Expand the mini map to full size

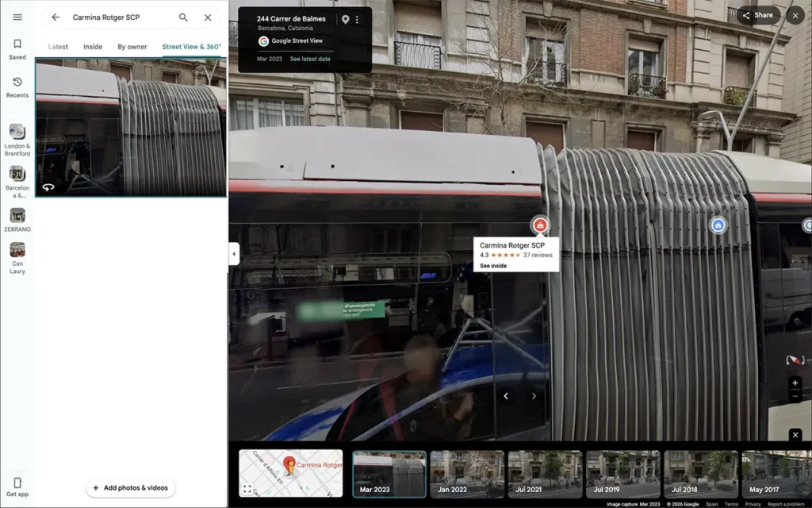(x=247, y=489)
